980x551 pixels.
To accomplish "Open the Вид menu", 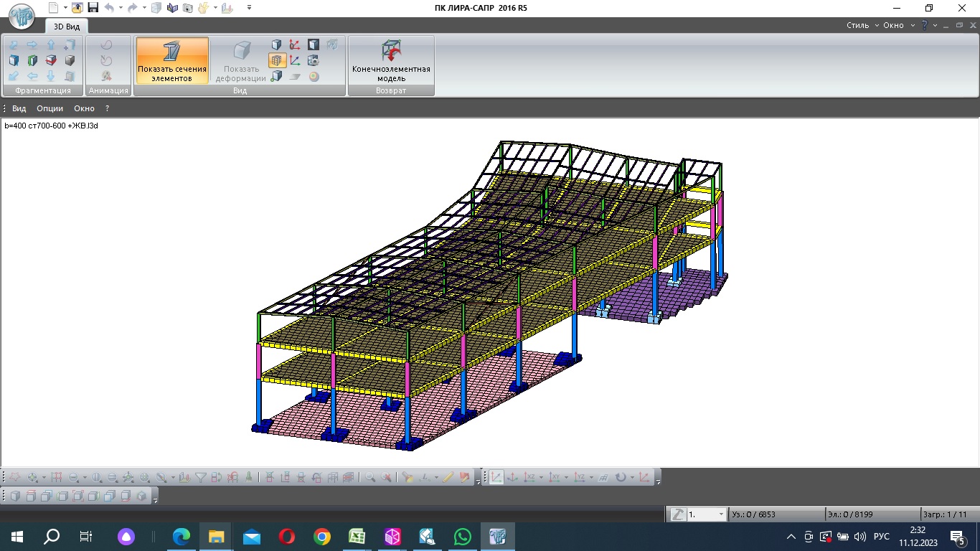I will 19,108.
